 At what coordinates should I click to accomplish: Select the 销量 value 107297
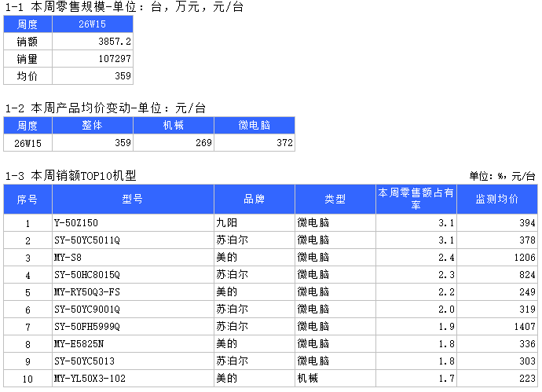[92, 59]
